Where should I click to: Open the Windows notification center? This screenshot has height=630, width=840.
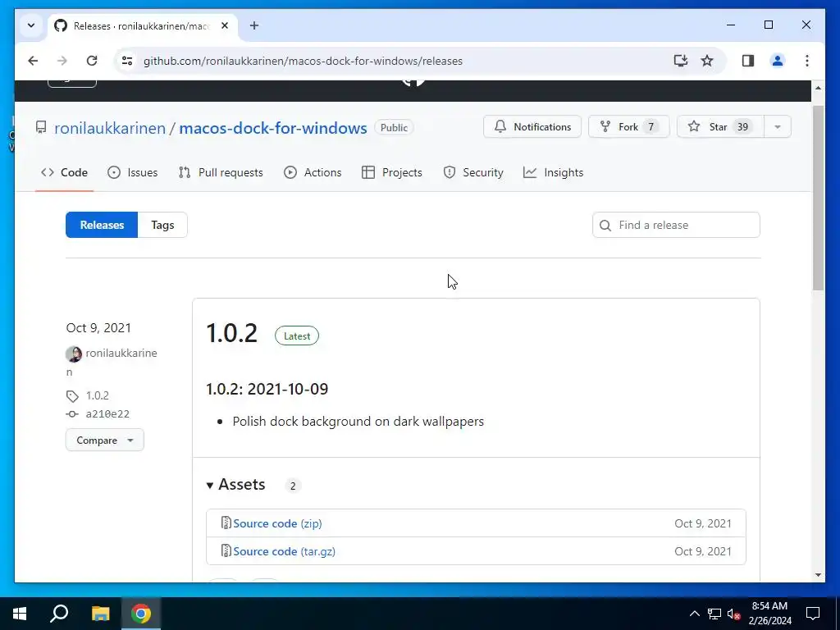813,614
